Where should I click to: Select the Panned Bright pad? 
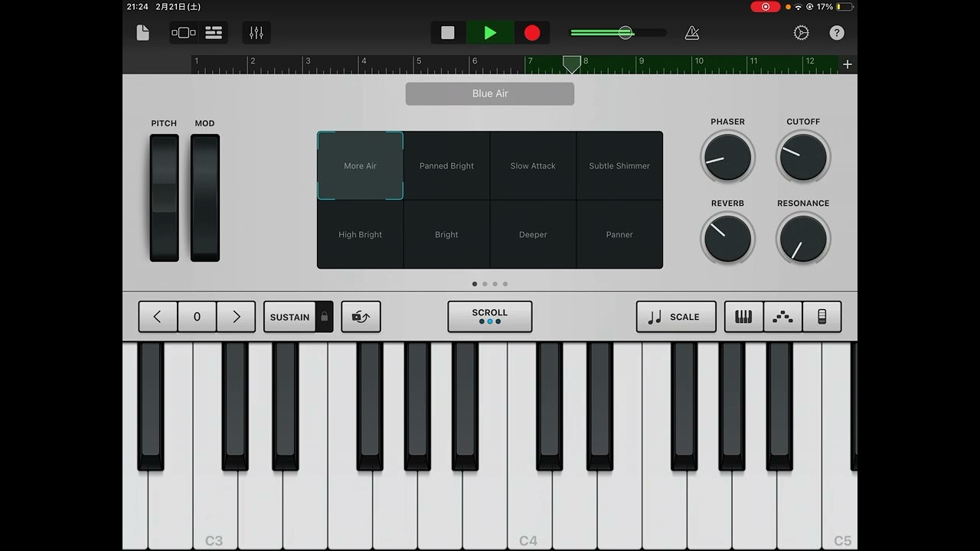[446, 165]
